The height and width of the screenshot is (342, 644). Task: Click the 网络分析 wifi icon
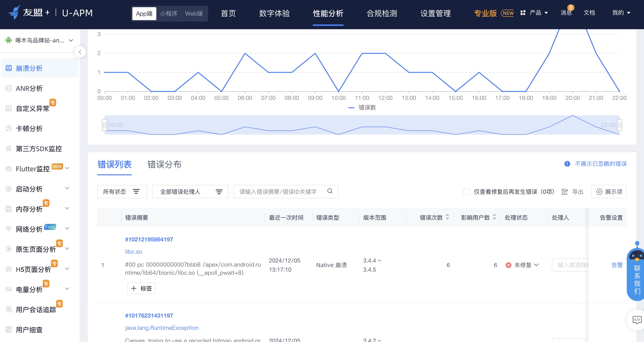(x=8, y=229)
